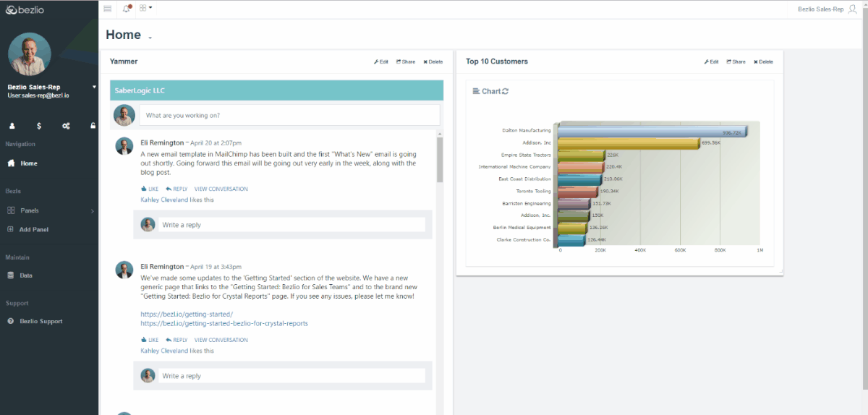Image resolution: width=868 pixels, height=415 pixels.
Task: Open the getting-started-bezlio-for-crystal-reports link
Action: coord(224,323)
